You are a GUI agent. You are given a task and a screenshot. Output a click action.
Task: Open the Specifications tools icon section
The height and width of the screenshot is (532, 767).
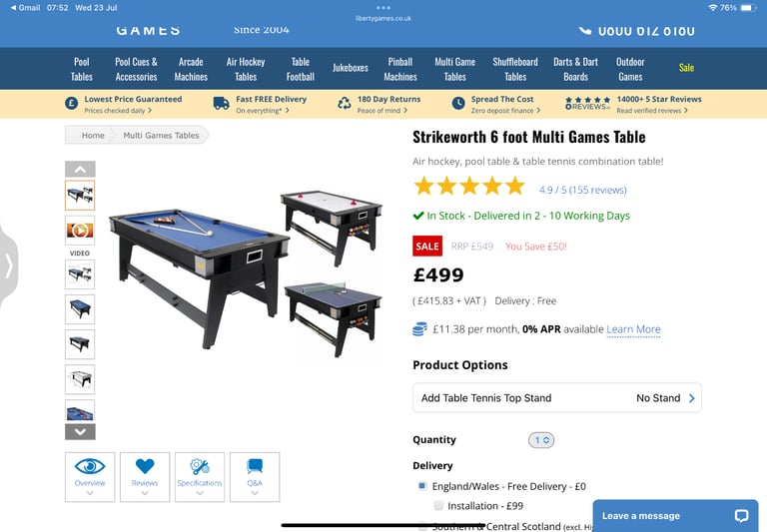point(200,477)
